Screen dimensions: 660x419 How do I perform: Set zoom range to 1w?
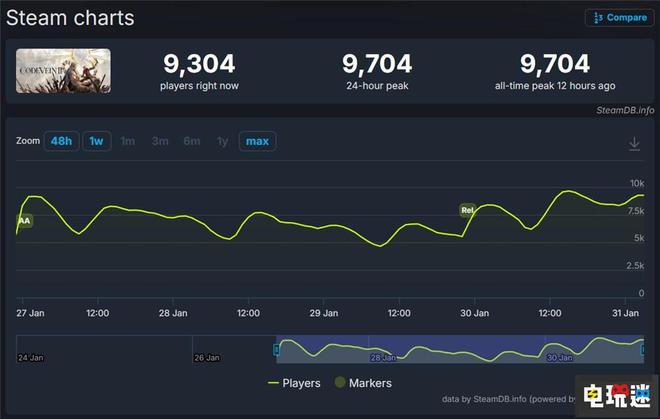(x=96, y=141)
